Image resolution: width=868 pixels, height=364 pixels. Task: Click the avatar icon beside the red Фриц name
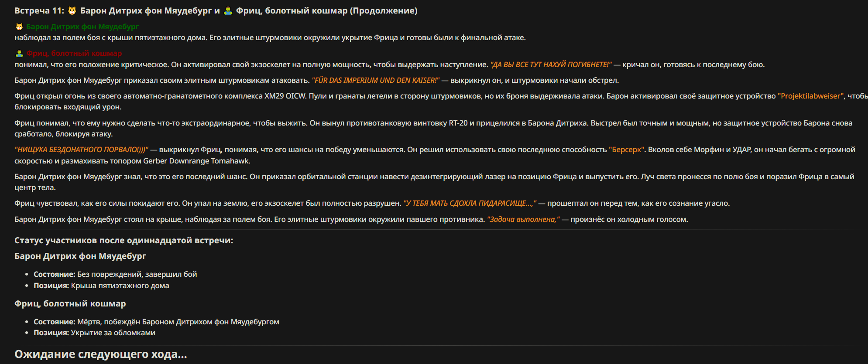pos(19,54)
